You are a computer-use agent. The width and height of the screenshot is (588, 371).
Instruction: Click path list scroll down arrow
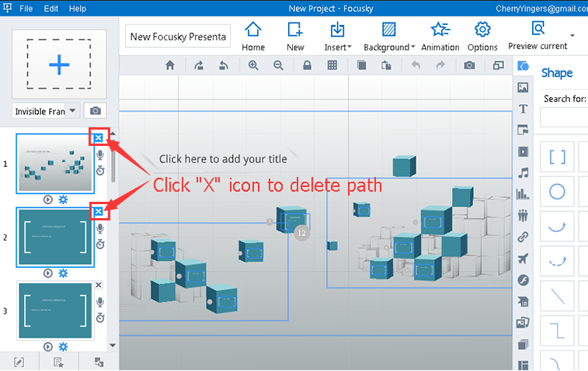(113, 345)
